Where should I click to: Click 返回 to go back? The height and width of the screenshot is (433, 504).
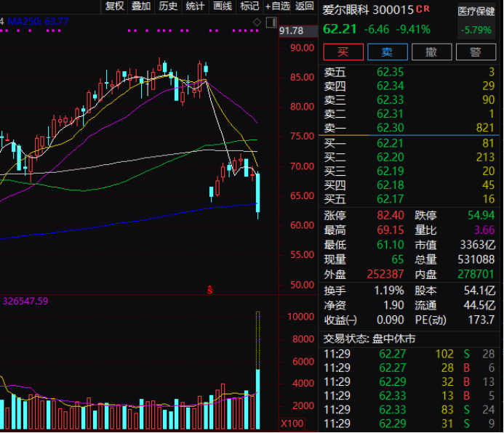(305, 7)
